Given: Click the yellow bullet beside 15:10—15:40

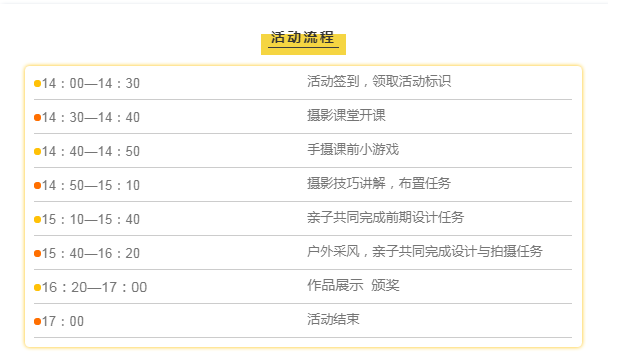Looking at the screenshot, I should (x=37, y=219).
